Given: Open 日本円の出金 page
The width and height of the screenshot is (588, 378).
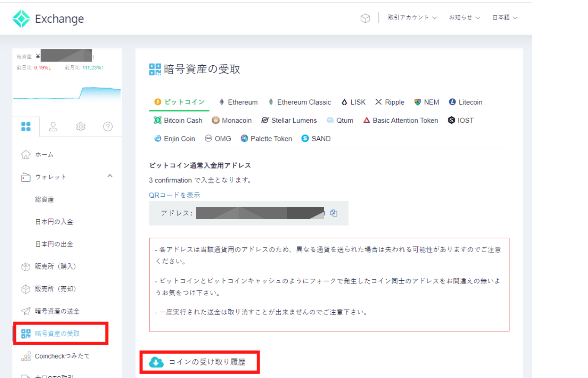Looking at the screenshot, I should [x=54, y=244].
